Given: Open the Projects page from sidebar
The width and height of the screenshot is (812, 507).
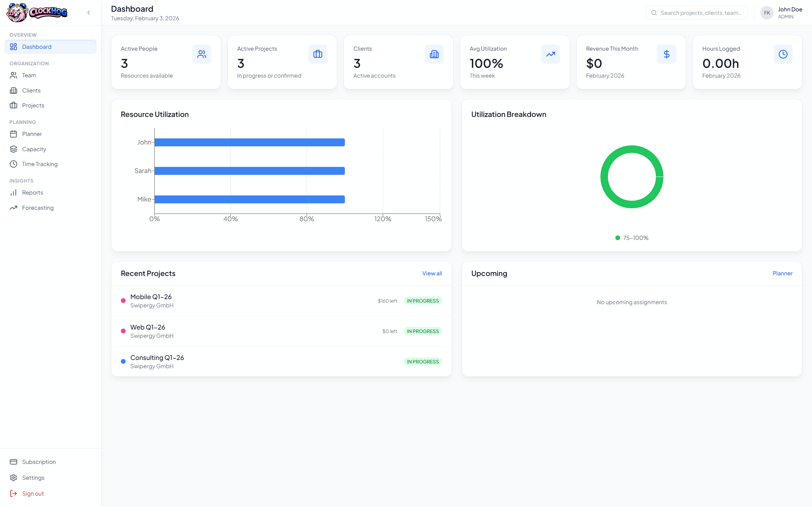Looking at the screenshot, I should (x=33, y=105).
